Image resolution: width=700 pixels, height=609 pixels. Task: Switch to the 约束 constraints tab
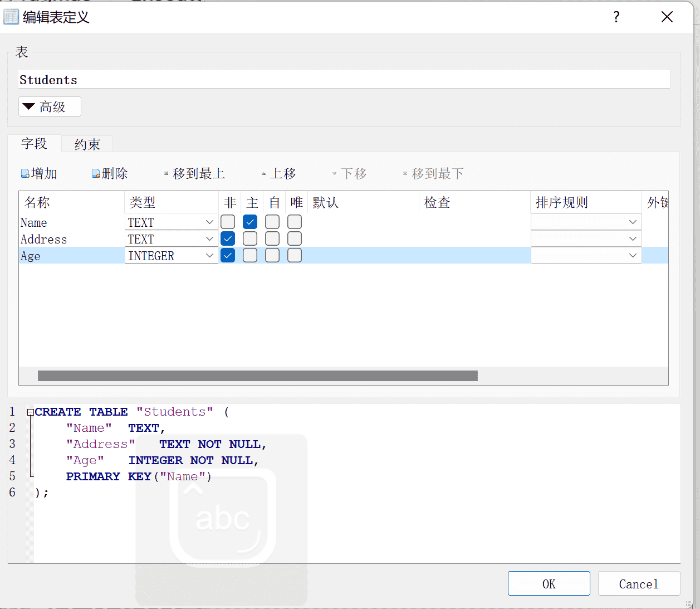86,144
